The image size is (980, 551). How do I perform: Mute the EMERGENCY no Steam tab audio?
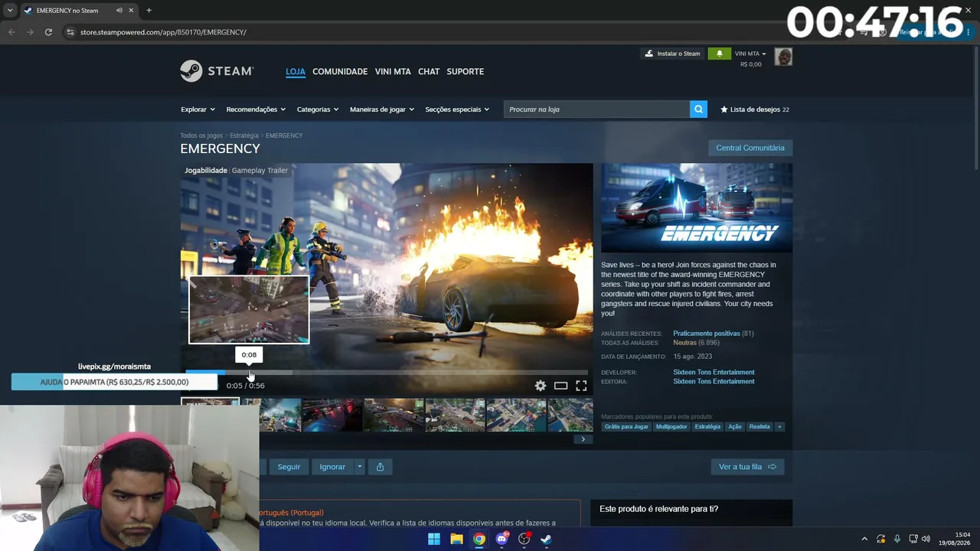(119, 11)
